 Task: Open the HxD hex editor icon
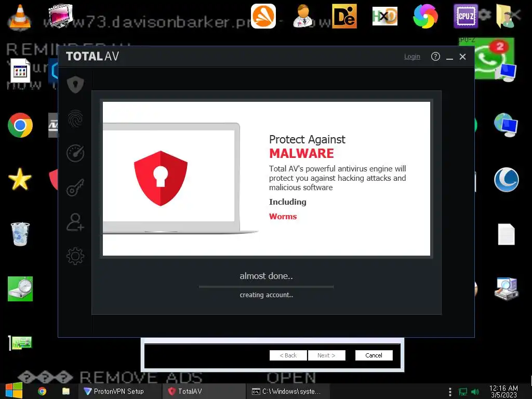coord(385,16)
